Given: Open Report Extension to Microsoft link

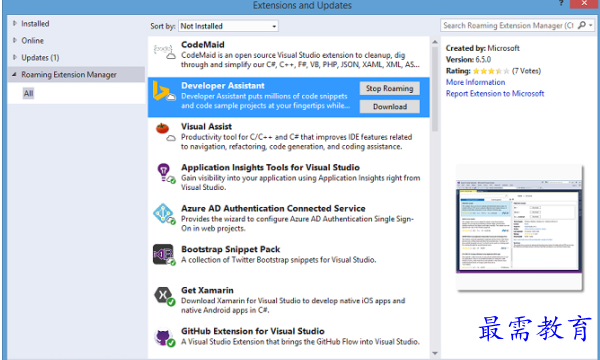Looking at the screenshot, I should (495, 94).
